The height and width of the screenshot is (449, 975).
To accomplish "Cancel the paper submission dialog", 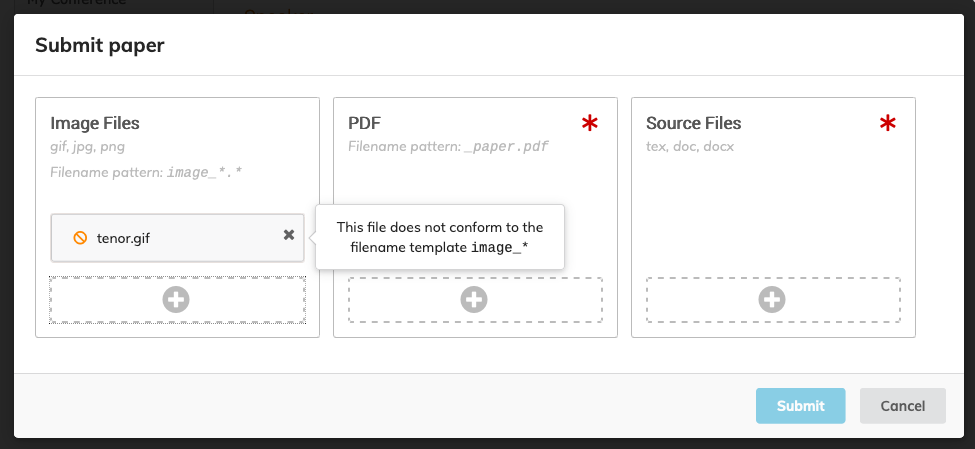I will tap(902, 405).
